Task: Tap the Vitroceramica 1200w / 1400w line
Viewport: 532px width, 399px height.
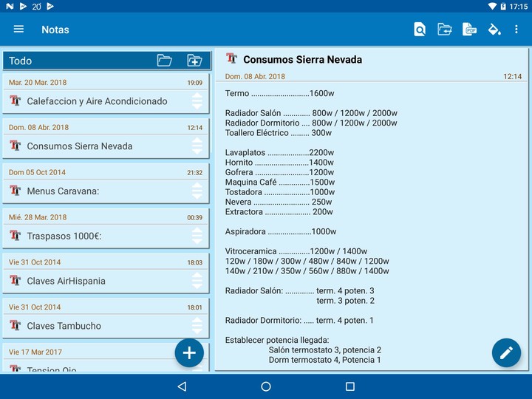Action: (296, 251)
